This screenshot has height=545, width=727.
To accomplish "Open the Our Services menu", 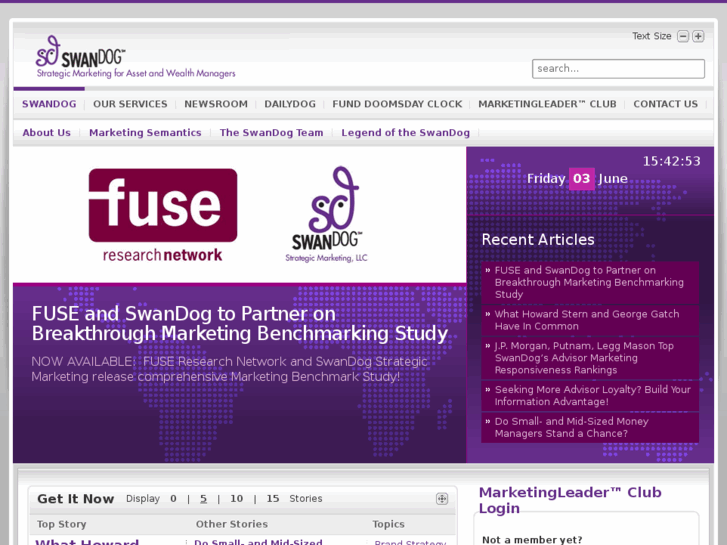I will tap(130, 104).
